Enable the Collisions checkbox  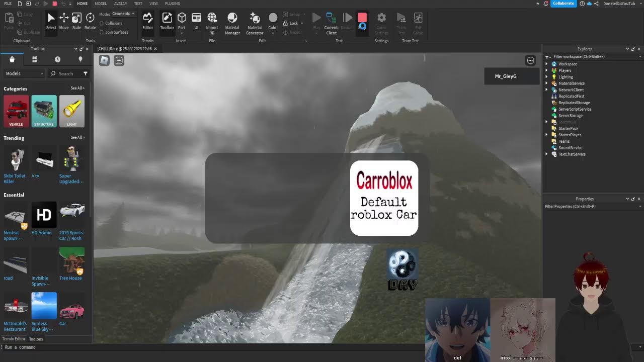[x=102, y=23]
